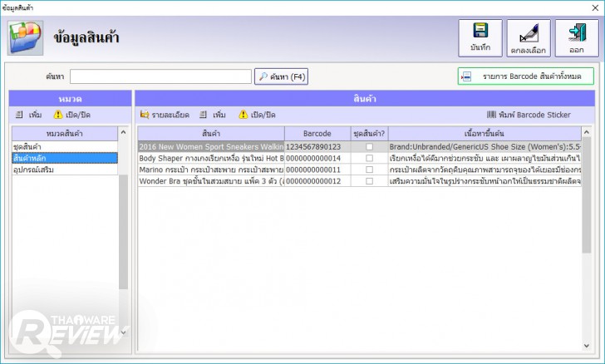This screenshot has height=364, width=605.
Task: Click the ค้นหา (F4) search button
Action: tap(281, 76)
